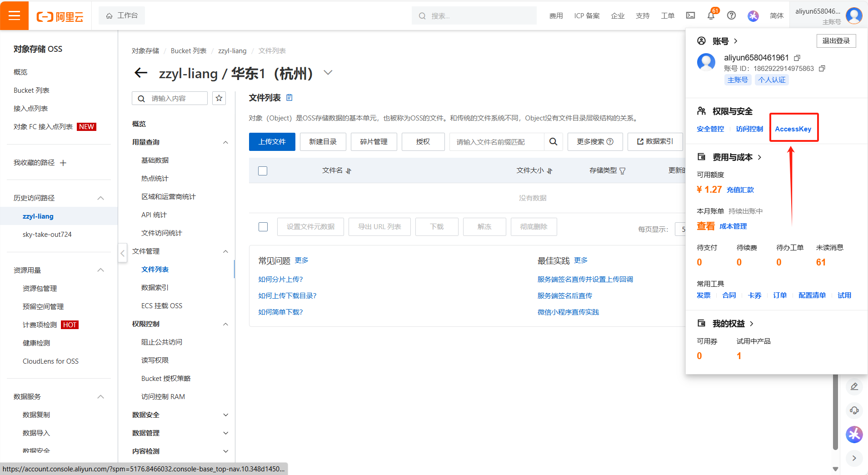Collapse the 文件管理 section
The width and height of the screenshot is (868, 475).
click(225, 251)
